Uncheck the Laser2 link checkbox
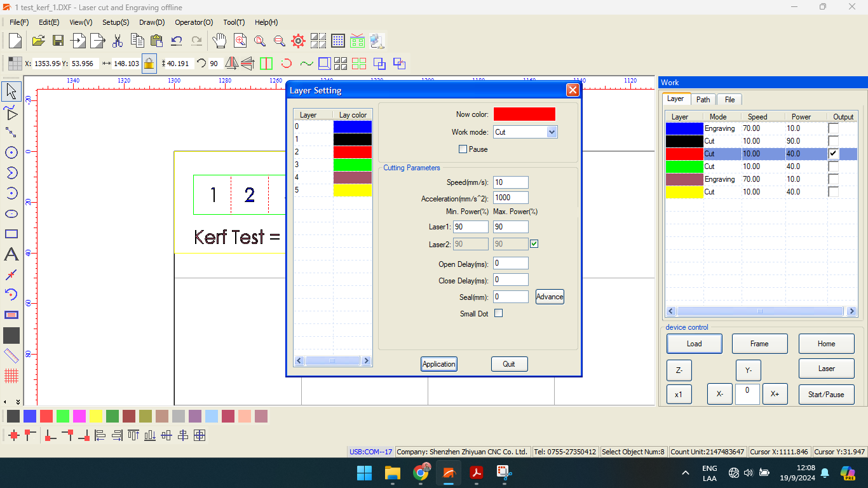Screen dimensions: 868x488 (534, 243)
